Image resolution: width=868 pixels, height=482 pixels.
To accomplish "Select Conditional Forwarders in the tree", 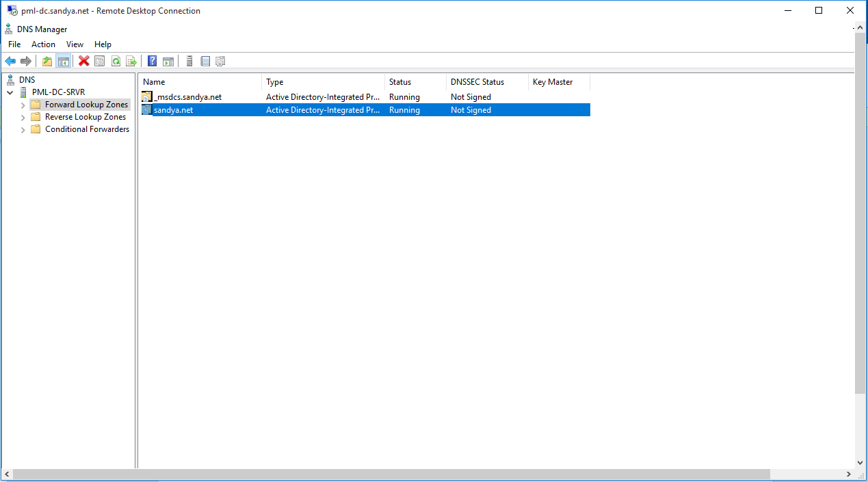I will (87, 129).
